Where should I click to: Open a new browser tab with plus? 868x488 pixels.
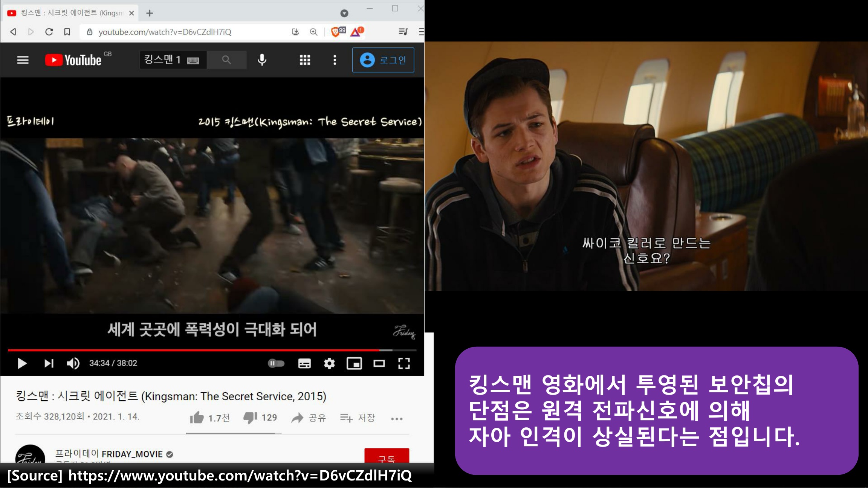pyautogui.click(x=150, y=13)
